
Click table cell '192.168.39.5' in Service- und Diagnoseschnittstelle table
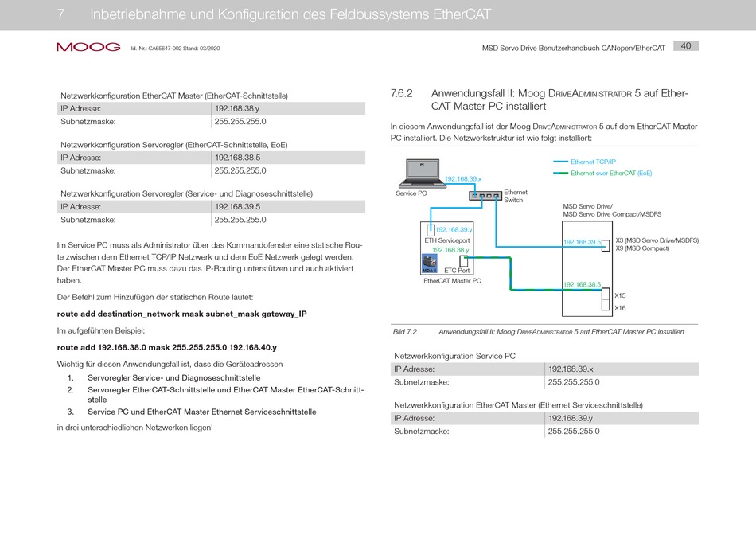click(x=237, y=206)
